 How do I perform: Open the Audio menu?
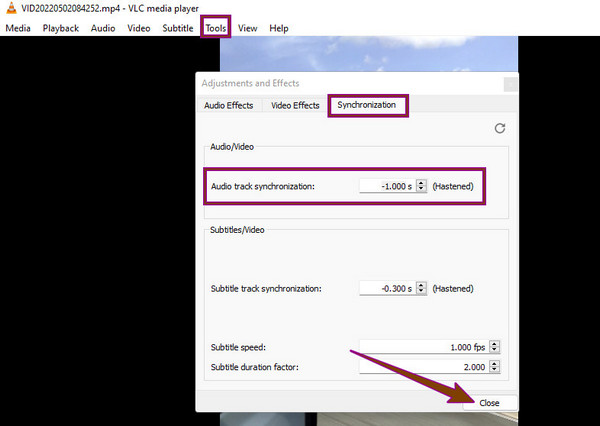(x=103, y=28)
